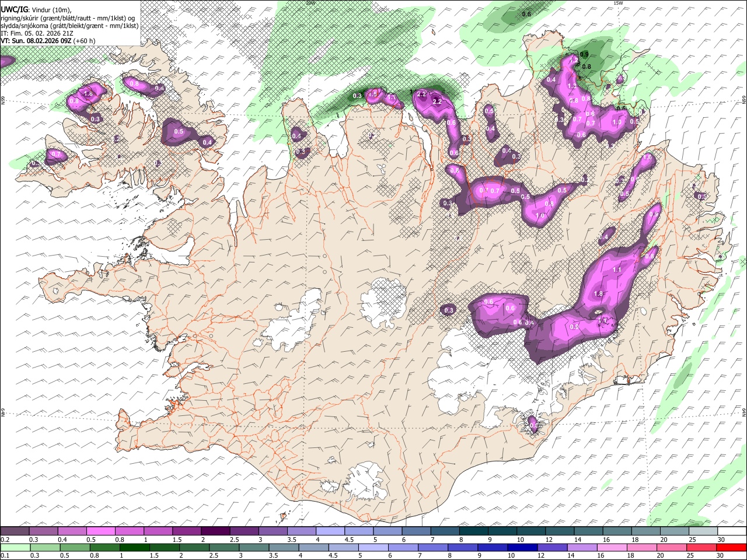Select the dark purple upper swatch labeled 2
Viewport: 747px width, 560px height.
click(x=215, y=531)
